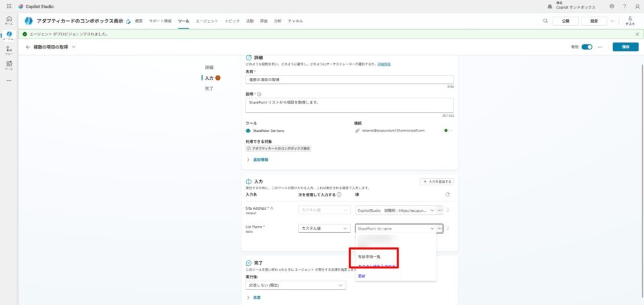Expand the 追加情報 section

(258, 160)
